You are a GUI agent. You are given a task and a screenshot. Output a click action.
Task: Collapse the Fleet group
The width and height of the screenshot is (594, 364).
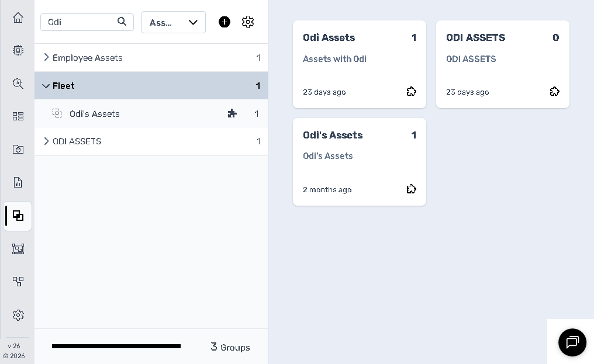point(46,86)
